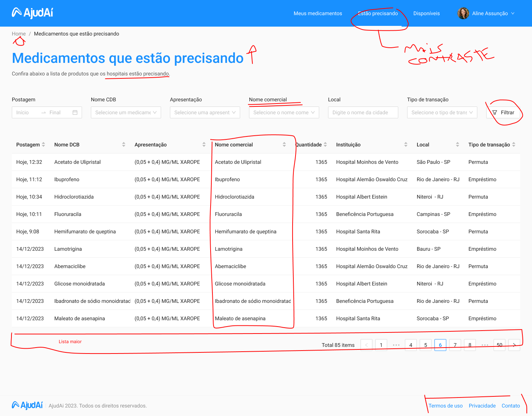Select current pagination page 6
This screenshot has height=416, width=532.
440,345
